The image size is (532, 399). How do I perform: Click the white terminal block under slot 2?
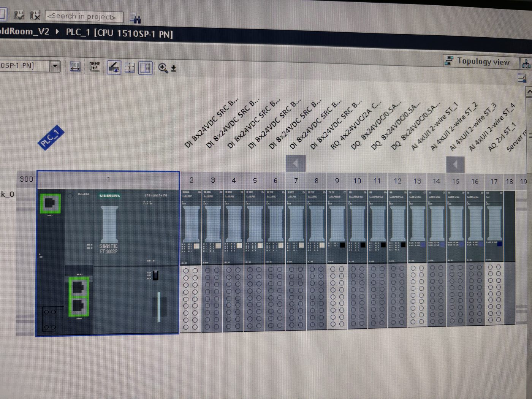190,299
